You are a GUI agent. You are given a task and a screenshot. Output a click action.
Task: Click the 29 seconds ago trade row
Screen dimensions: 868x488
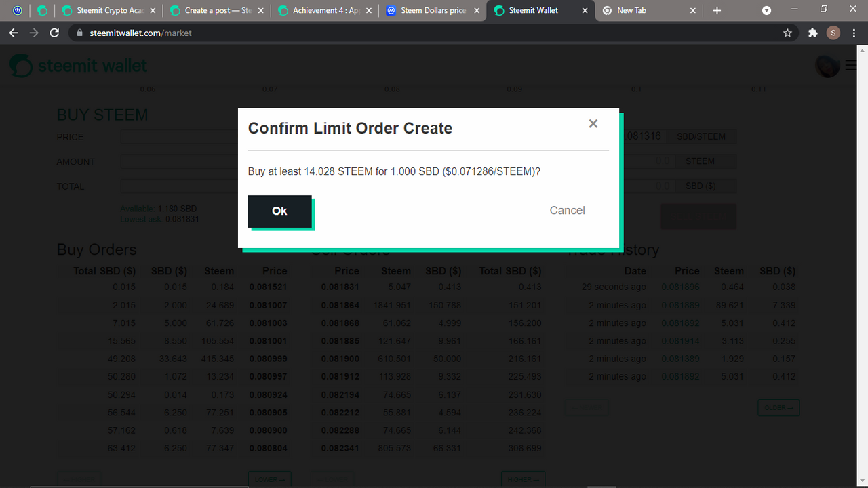(x=683, y=287)
